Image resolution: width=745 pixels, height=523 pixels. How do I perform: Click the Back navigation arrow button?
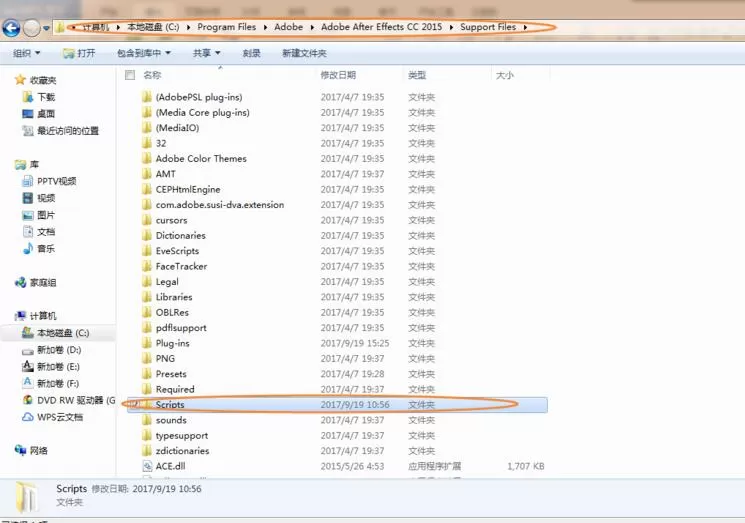(11, 28)
